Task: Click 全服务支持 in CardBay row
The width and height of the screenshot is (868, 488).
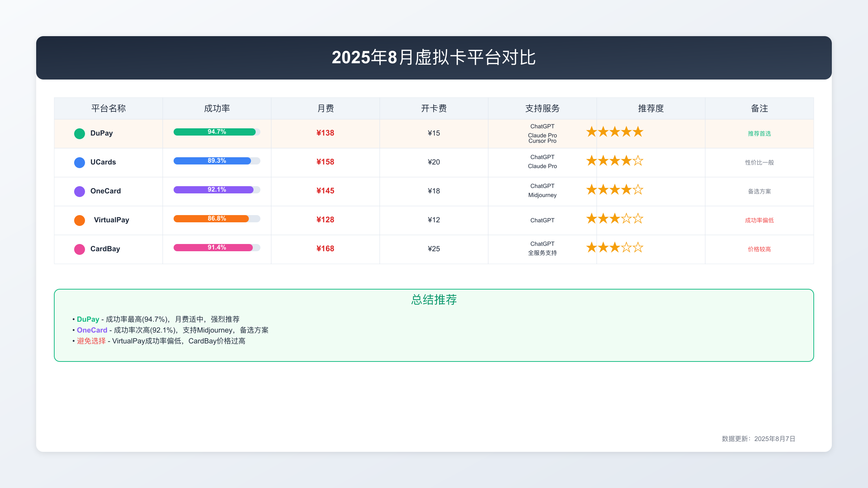Action: [542, 253]
